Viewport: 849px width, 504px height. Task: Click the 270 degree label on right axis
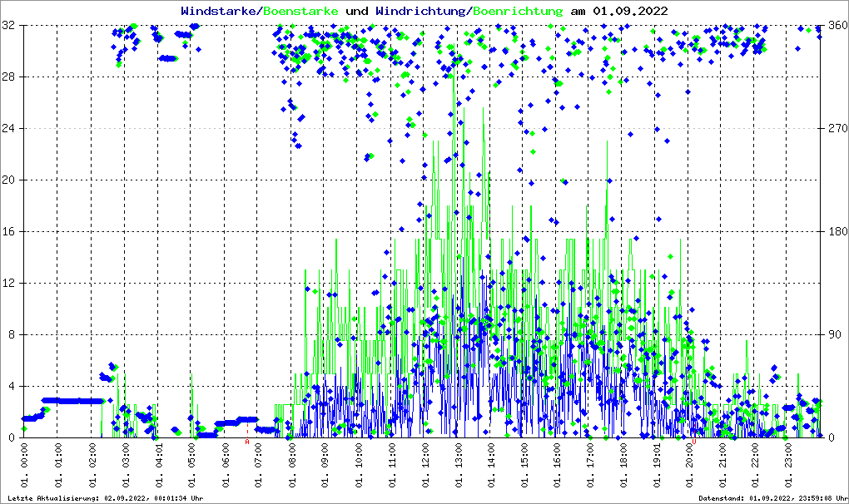837,129
